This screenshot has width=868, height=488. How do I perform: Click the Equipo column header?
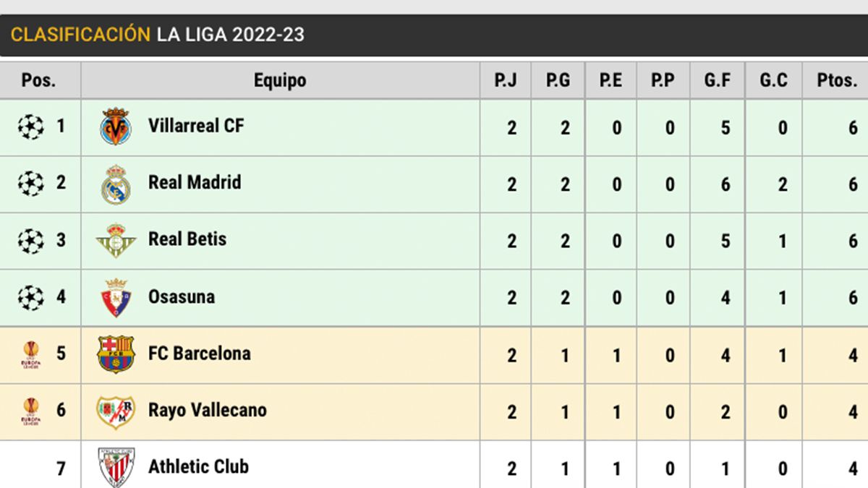(280, 80)
